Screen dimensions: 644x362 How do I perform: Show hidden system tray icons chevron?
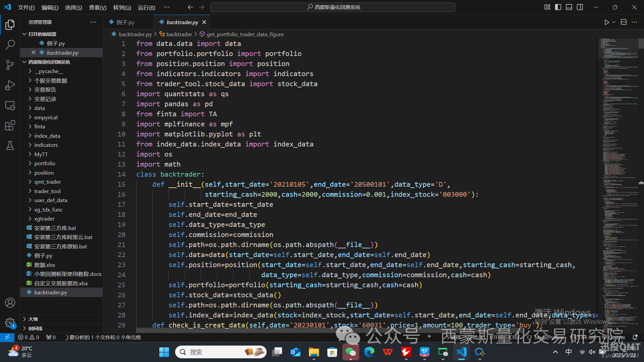coord(555,352)
